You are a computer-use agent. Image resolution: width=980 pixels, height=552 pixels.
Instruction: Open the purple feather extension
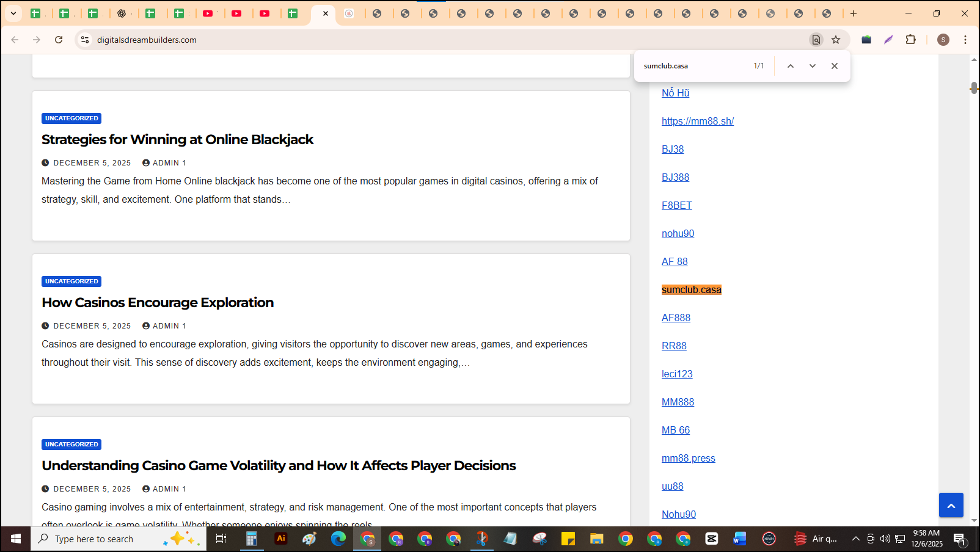coord(888,40)
